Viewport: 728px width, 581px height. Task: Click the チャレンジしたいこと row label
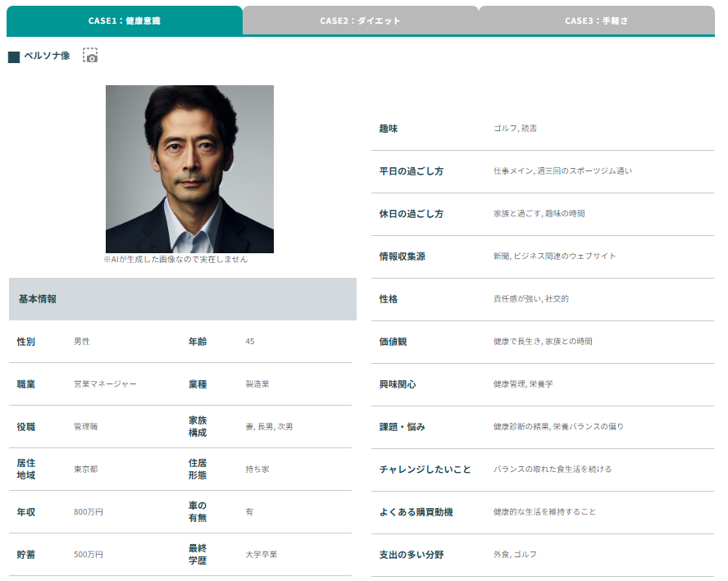(x=425, y=470)
